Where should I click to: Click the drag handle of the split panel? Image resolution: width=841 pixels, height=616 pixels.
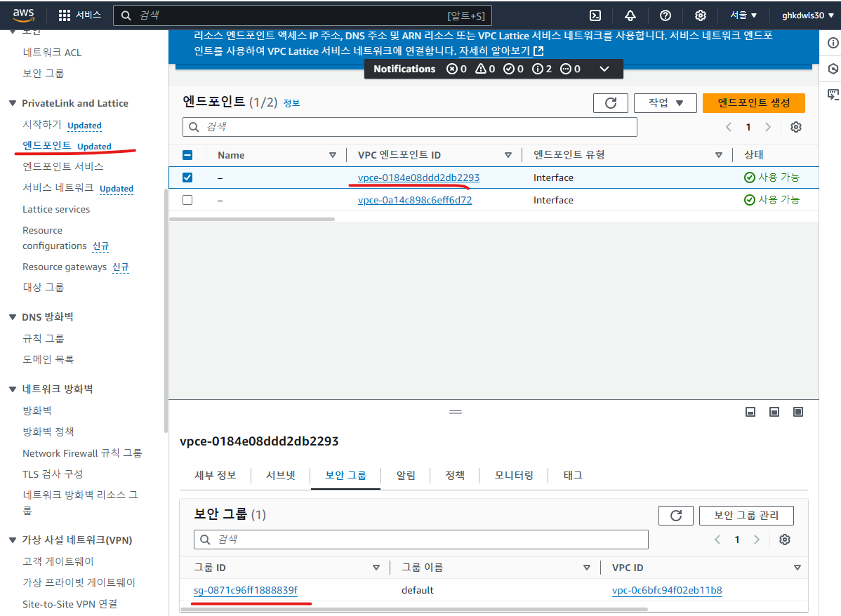pyautogui.click(x=456, y=412)
